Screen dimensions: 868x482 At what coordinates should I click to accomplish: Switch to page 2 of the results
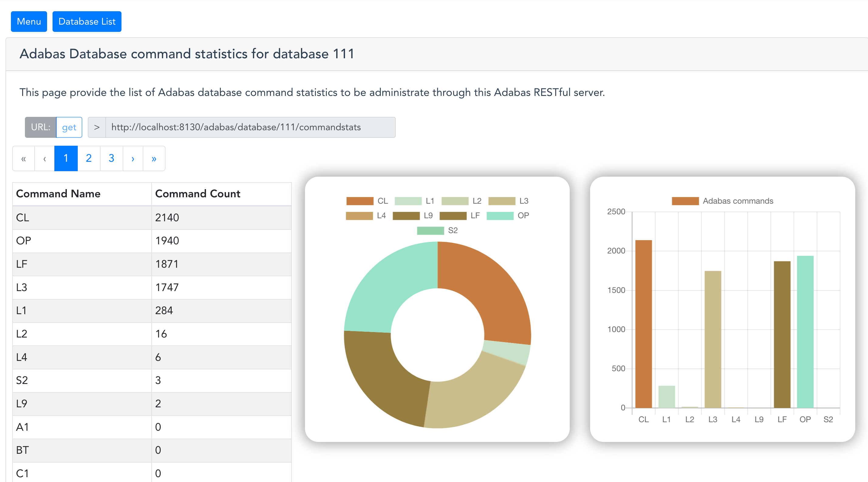click(x=89, y=158)
